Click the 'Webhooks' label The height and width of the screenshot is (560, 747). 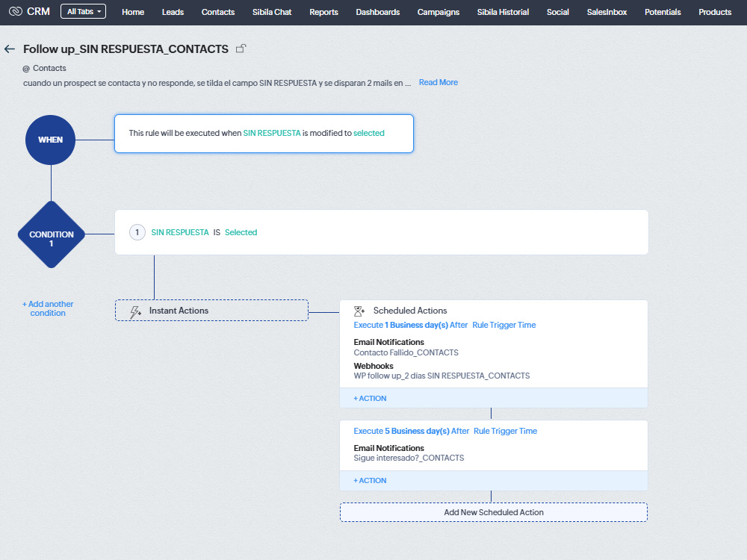click(x=373, y=366)
